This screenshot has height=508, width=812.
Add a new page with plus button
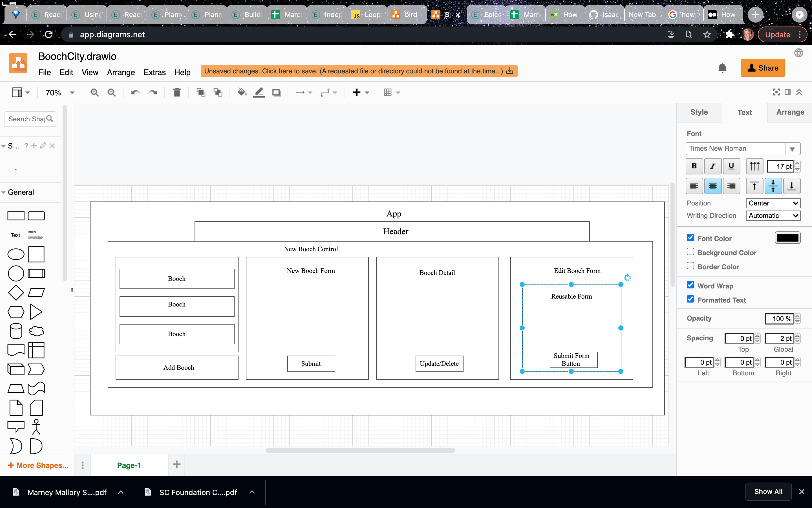[x=176, y=465]
